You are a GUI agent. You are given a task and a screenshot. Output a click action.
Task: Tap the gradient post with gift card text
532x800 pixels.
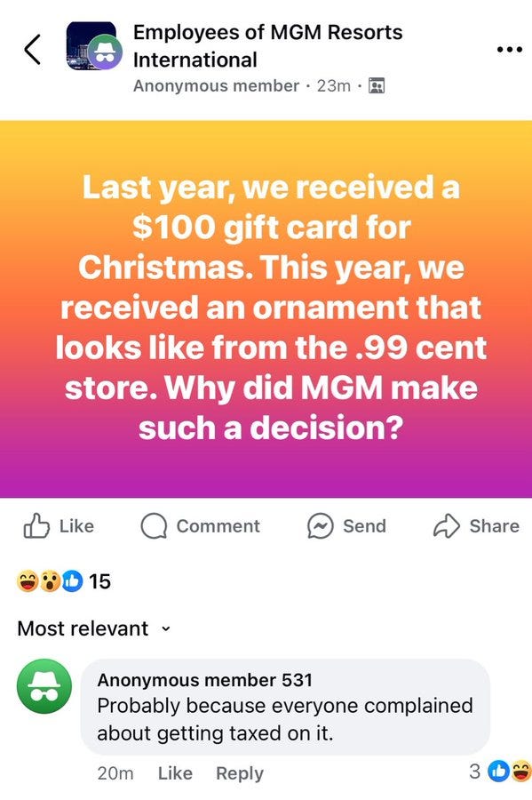tap(266, 308)
